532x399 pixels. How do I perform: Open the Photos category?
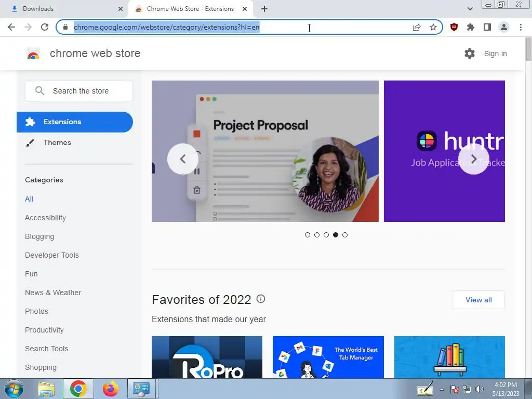point(37,311)
